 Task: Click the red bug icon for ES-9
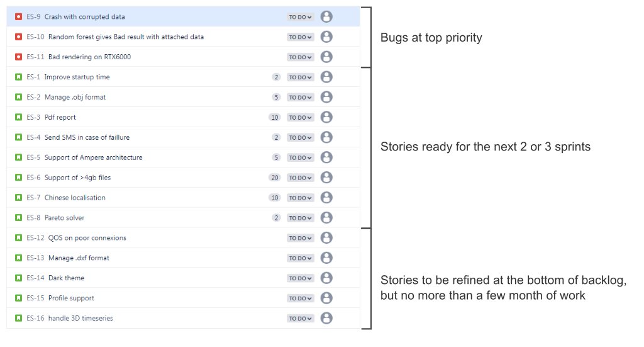(18, 17)
